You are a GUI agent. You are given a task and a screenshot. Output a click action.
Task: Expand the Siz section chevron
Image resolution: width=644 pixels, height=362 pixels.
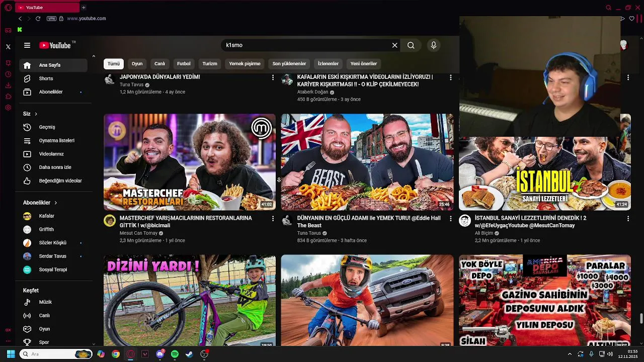click(x=36, y=114)
